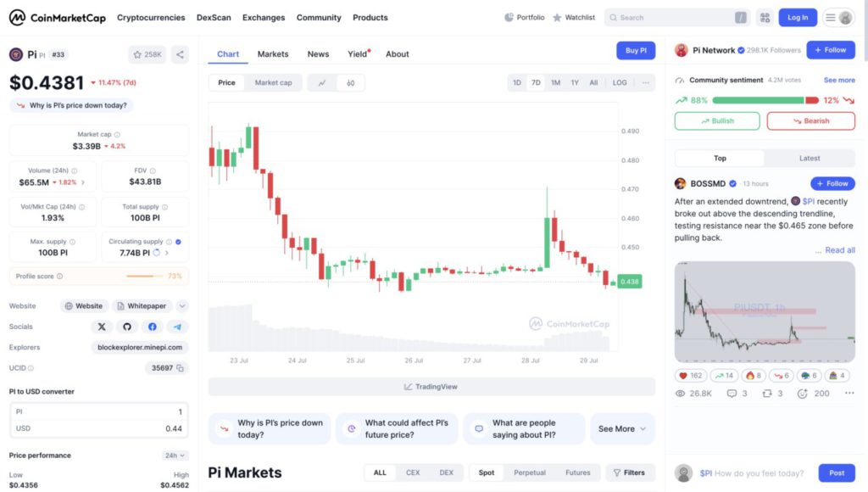The image size is (868, 492).
Task: Add Pi to watchlist via star button
Action: pyautogui.click(x=147, y=54)
